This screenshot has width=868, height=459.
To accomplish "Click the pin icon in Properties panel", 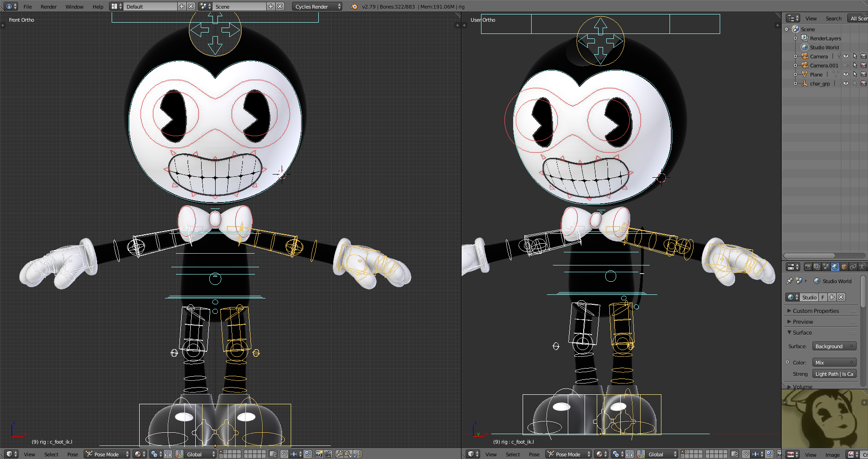I will tap(789, 281).
